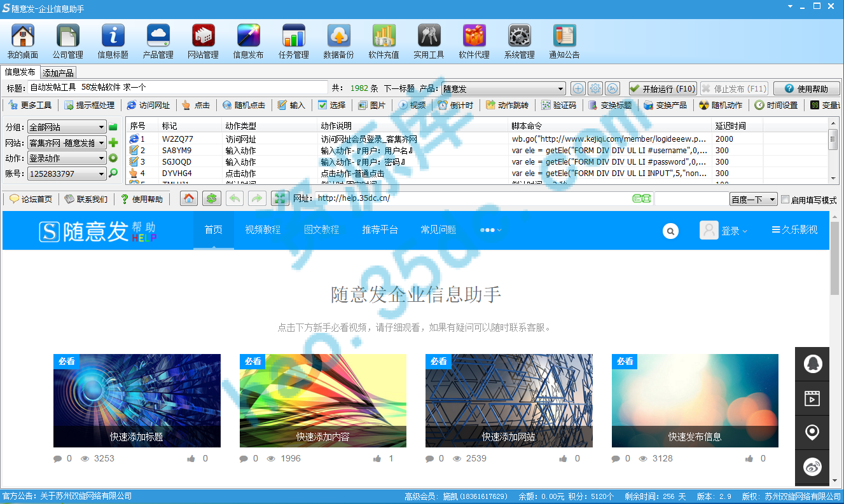844x504 pixels.
Task: Open 常见问题 in help navigation
Action: (438, 229)
